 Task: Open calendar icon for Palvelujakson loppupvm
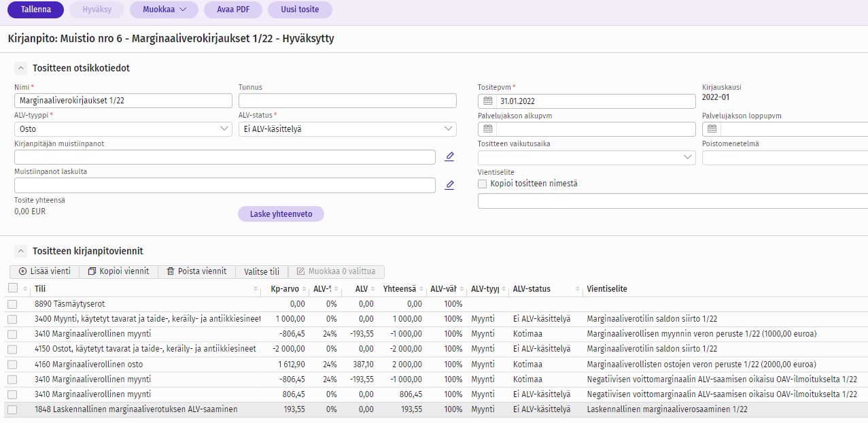[x=712, y=129]
